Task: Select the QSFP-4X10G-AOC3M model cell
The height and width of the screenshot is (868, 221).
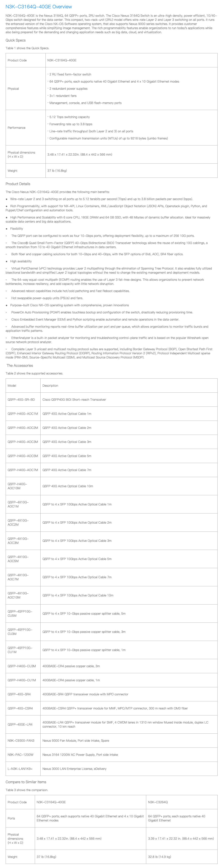Action: [18, 541]
